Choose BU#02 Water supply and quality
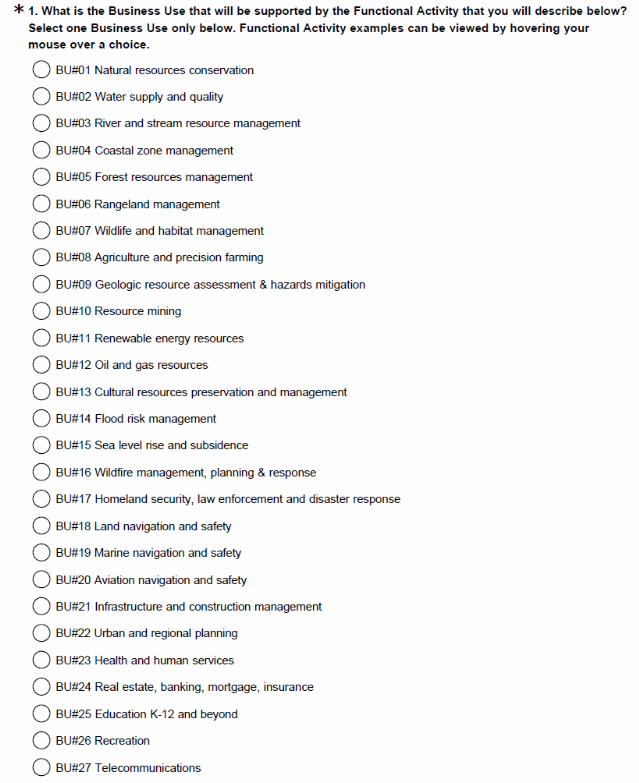The image size is (639, 783). [x=42, y=97]
